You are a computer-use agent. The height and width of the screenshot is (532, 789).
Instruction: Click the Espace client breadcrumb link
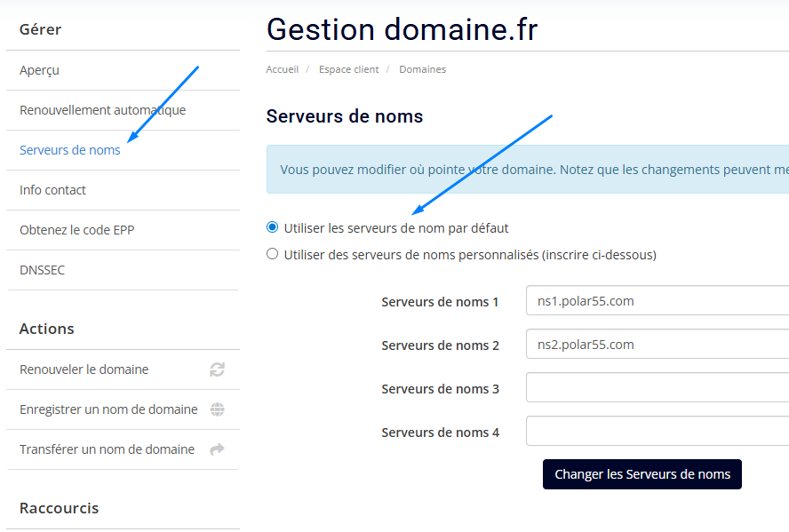click(348, 69)
